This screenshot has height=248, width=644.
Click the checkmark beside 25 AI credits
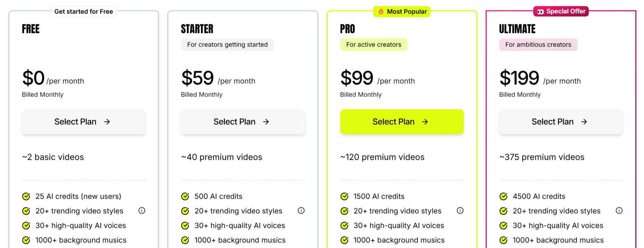pyautogui.click(x=26, y=196)
